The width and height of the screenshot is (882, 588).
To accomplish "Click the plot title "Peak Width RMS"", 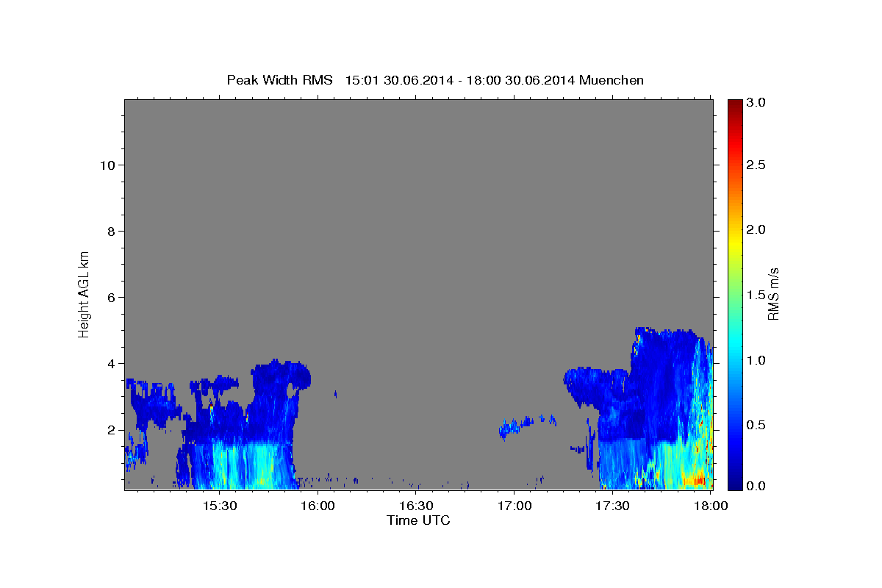I will click(x=279, y=79).
